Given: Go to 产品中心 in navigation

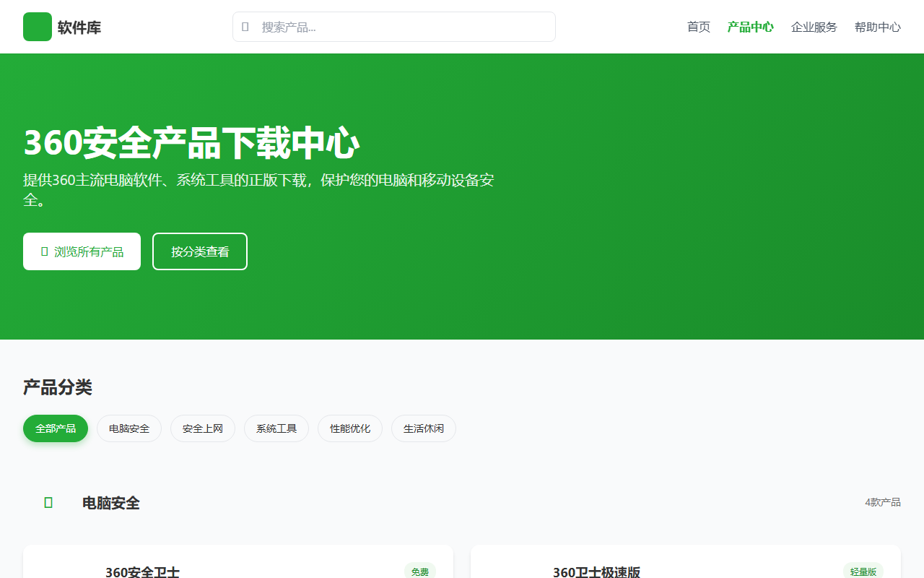Looking at the screenshot, I should (751, 27).
